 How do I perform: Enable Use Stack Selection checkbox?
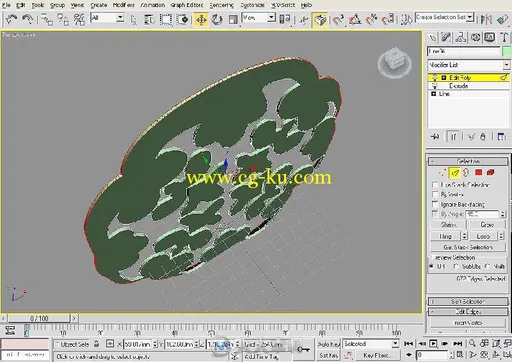(x=435, y=185)
